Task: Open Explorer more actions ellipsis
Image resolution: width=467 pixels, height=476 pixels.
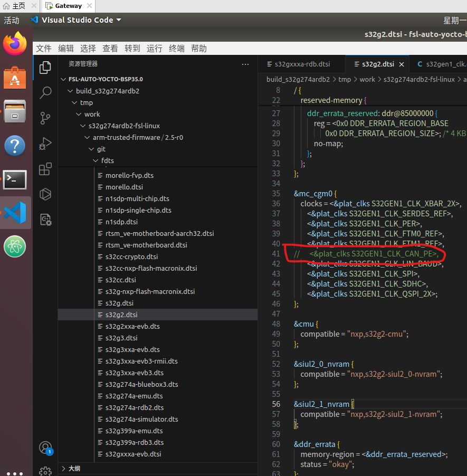Action: tap(245, 64)
